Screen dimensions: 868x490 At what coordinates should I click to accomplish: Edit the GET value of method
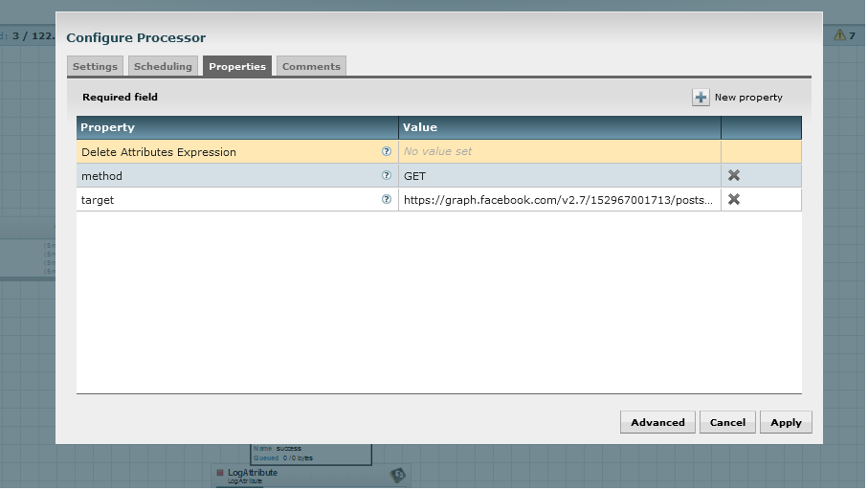pyautogui.click(x=560, y=175)
